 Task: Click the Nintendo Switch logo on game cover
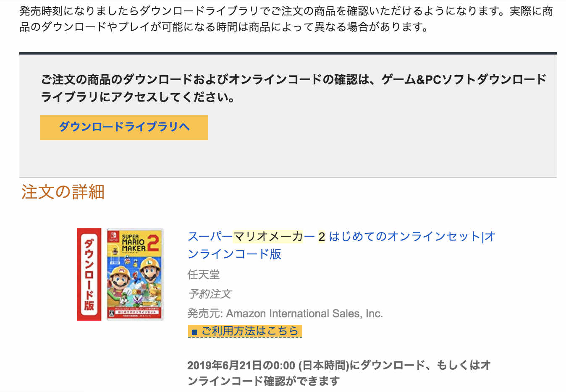tap(113, 236)
